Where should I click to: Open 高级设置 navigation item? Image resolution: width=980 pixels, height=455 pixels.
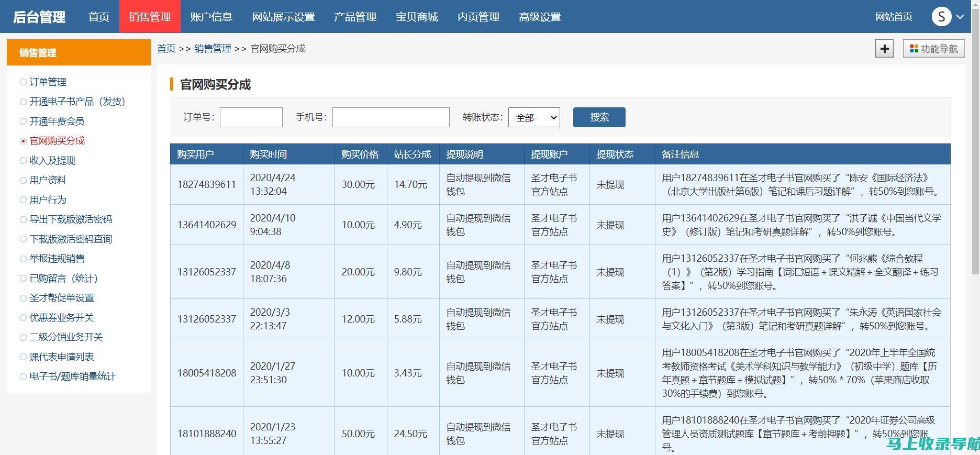click(x=540, y=17)
